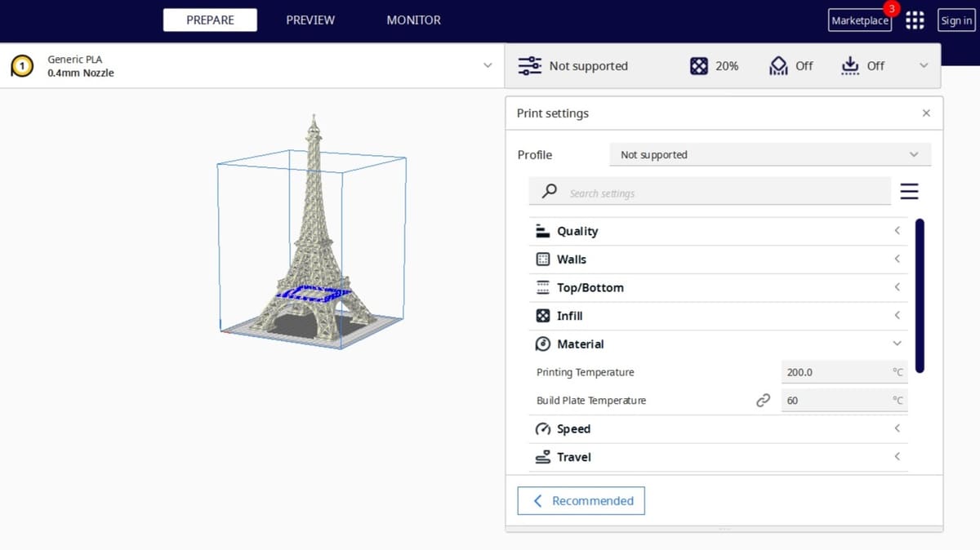Expand the Top/Bottom settings section
Image resolution: width=980 pixels, height=550 pixels.
point(897,287)
